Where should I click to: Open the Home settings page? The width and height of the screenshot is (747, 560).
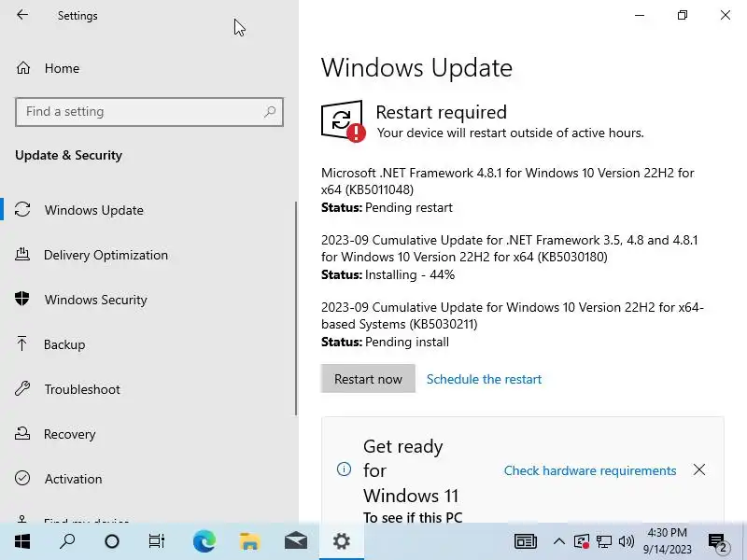point(62,68)
